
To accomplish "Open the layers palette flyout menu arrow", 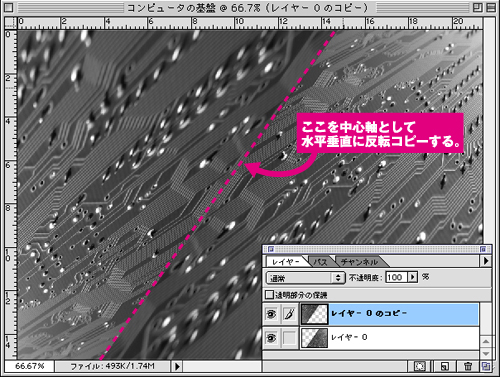I will (x=486, y=261).
